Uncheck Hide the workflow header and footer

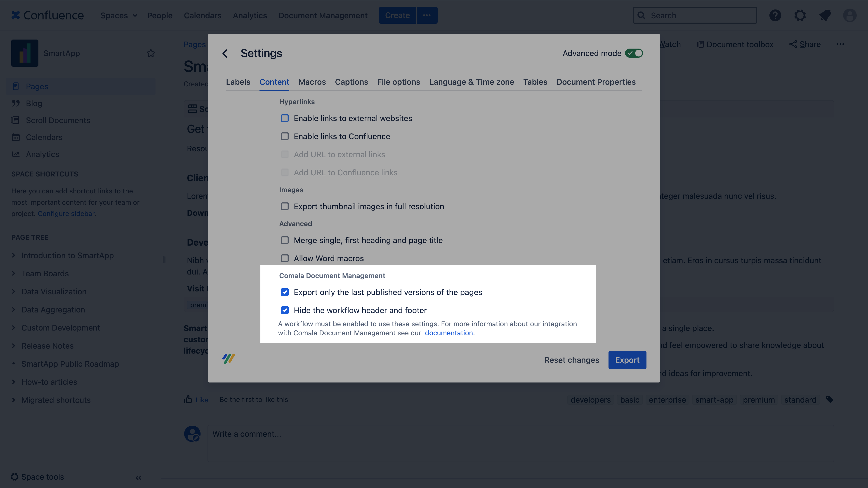[285, 310]
